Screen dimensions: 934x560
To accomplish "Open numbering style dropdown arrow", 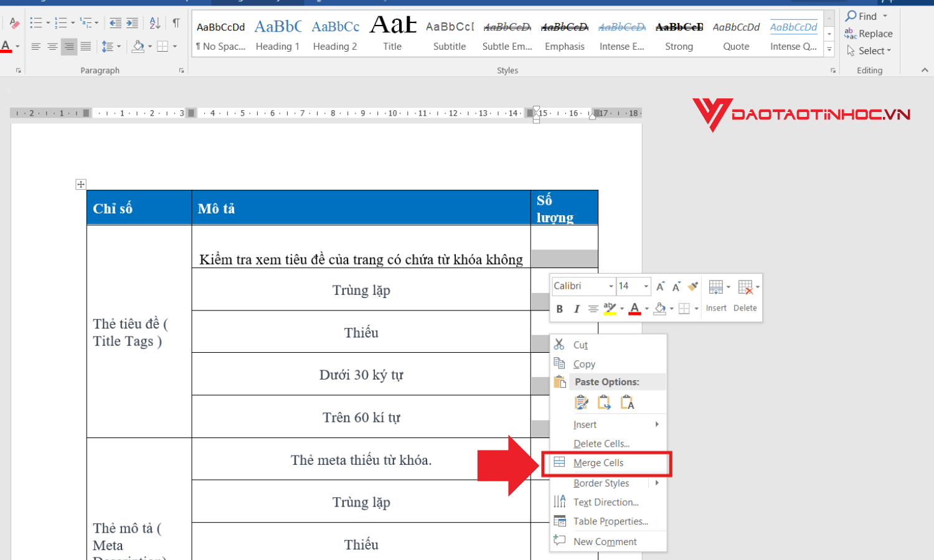I will pos(73,24).
